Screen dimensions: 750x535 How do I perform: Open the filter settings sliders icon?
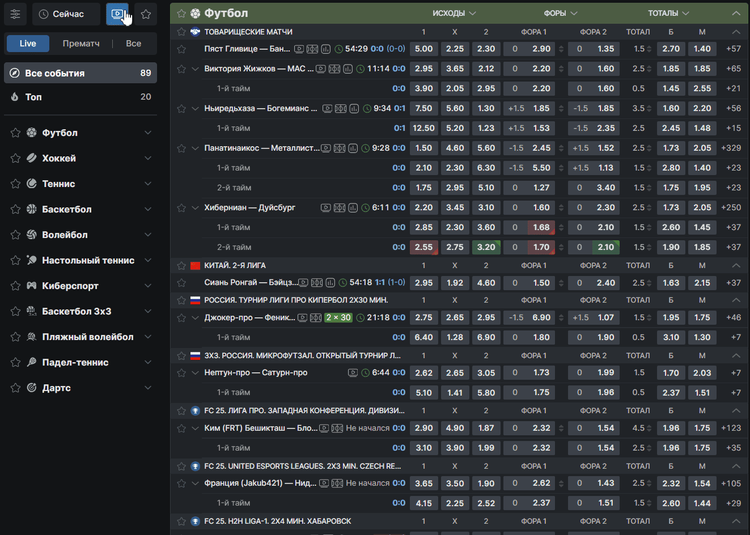tap(15, 14)
